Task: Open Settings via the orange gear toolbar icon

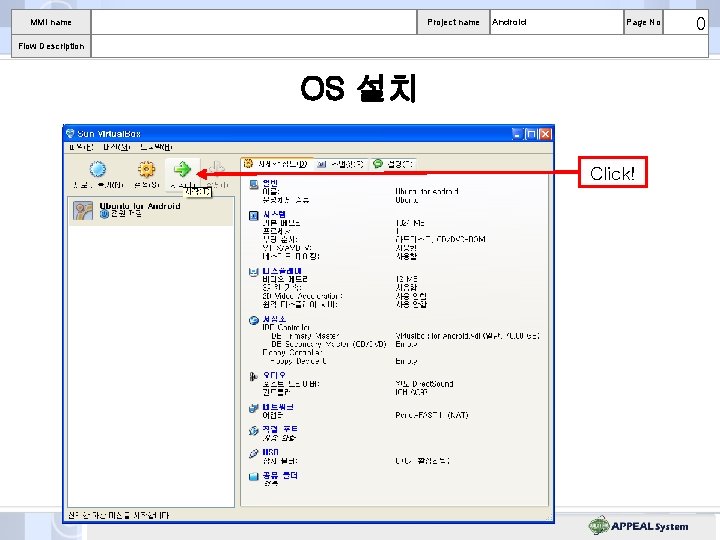Action: pos(146,169)
